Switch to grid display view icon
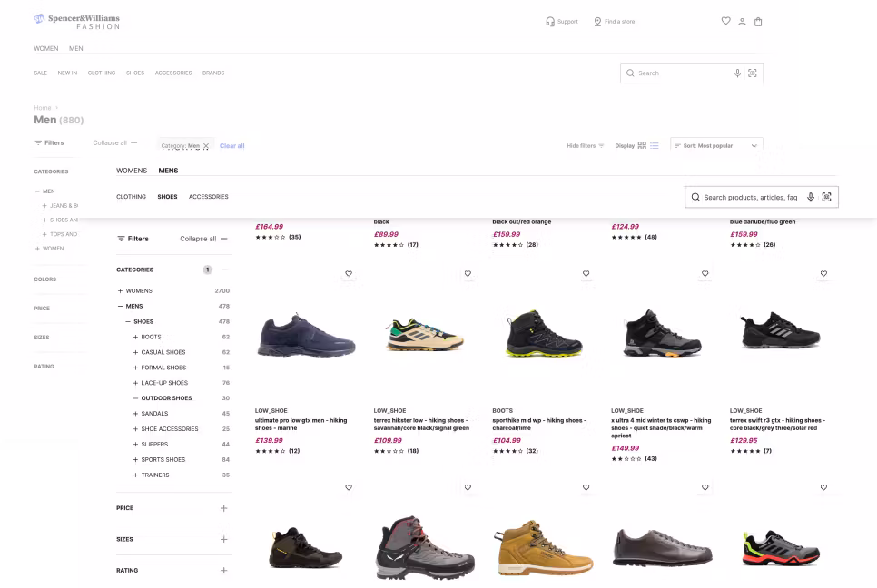 point(642,145)
